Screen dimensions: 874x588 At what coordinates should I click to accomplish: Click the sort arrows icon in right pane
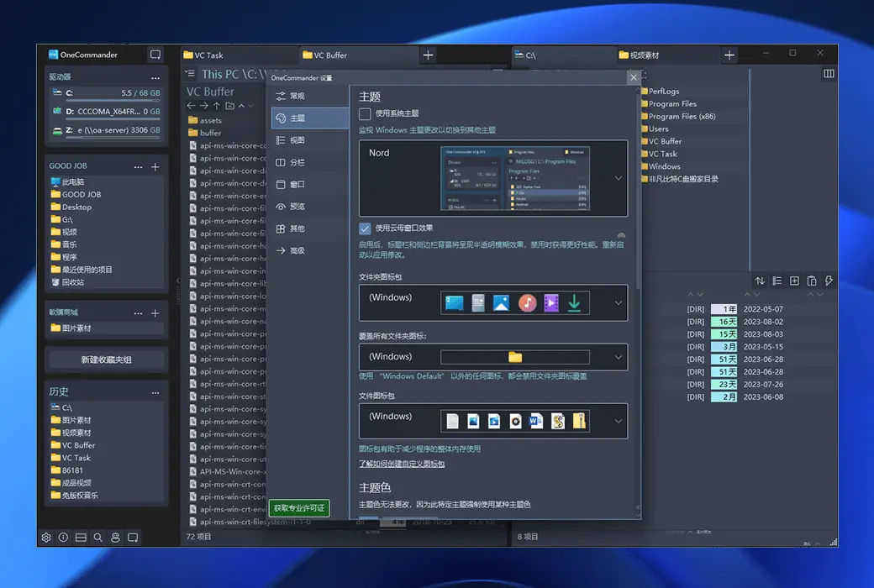tap(760, 281)
